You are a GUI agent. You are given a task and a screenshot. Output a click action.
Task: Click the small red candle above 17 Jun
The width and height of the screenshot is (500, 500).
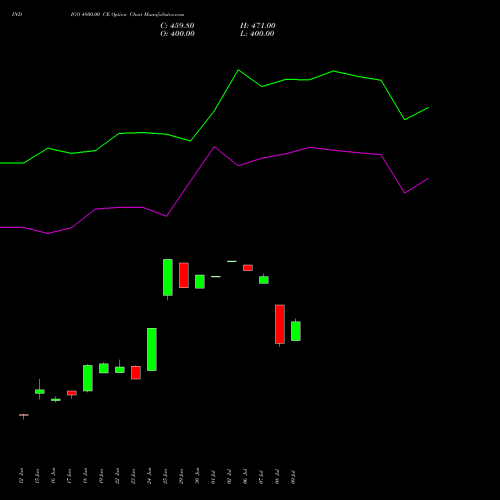[72, 393]
